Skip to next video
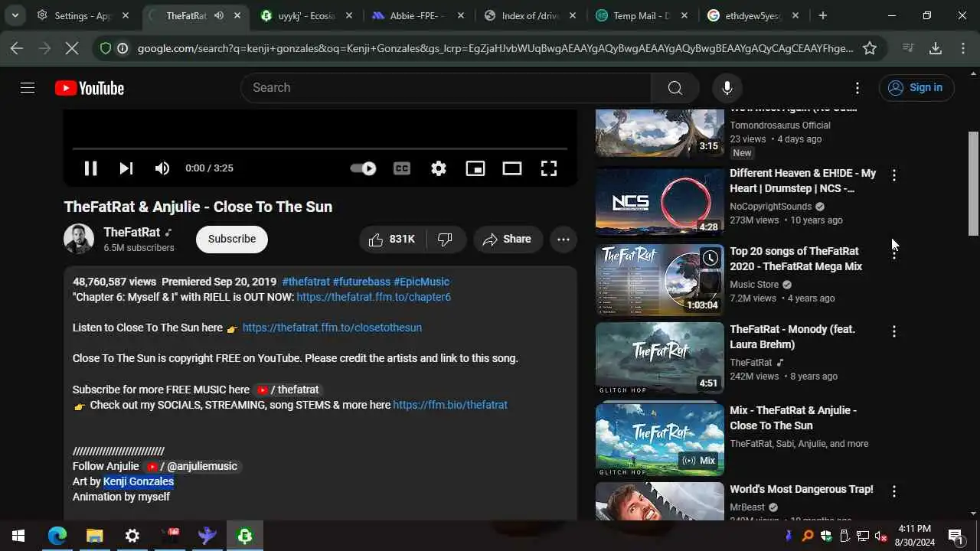This screenshot has height=551, width=980. coord(126,168)
